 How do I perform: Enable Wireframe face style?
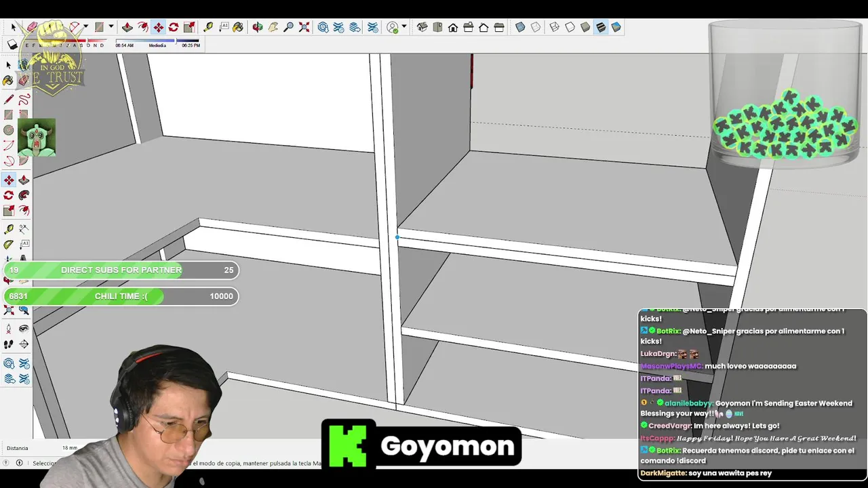(x=555, y=27)
